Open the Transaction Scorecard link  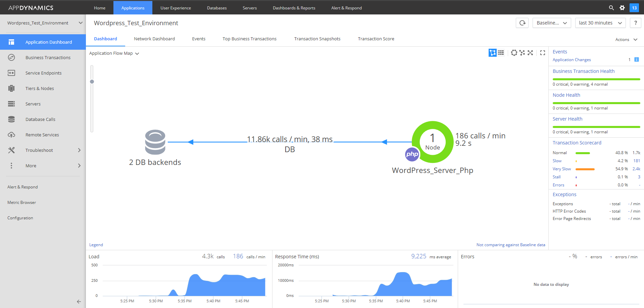(x=577, y=143)
